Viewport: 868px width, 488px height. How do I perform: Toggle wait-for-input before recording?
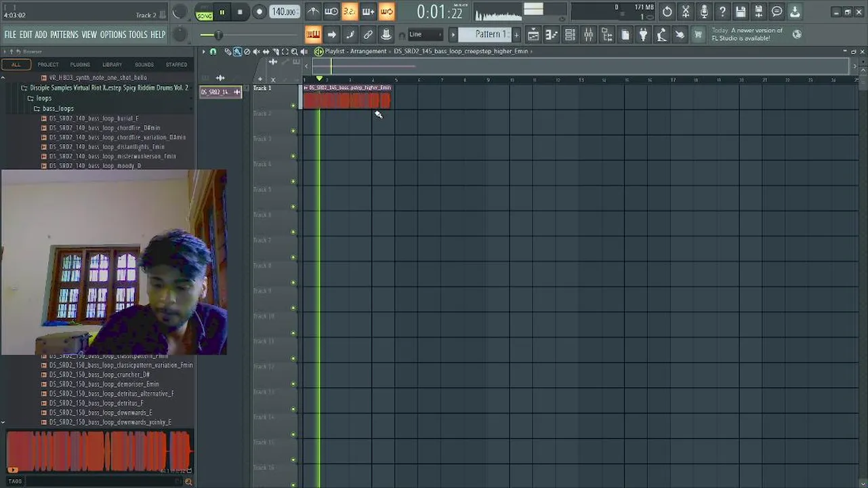[331, 12]
